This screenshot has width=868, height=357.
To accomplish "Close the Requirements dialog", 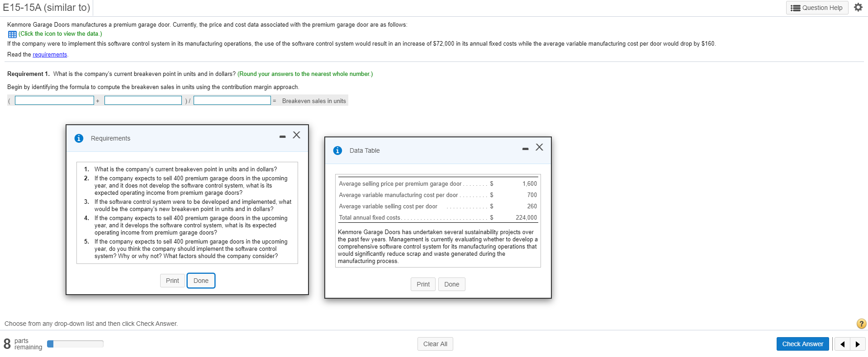I will [296, 135].
